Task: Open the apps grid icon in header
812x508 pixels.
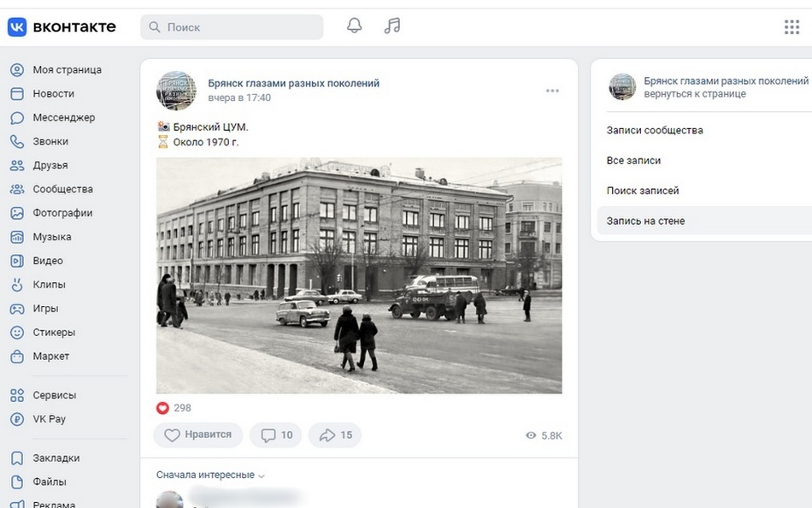Action: [x=791, y=27]
